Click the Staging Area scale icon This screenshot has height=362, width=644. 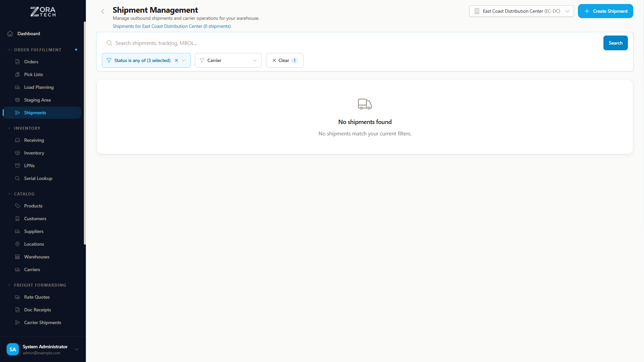[17, 100]
